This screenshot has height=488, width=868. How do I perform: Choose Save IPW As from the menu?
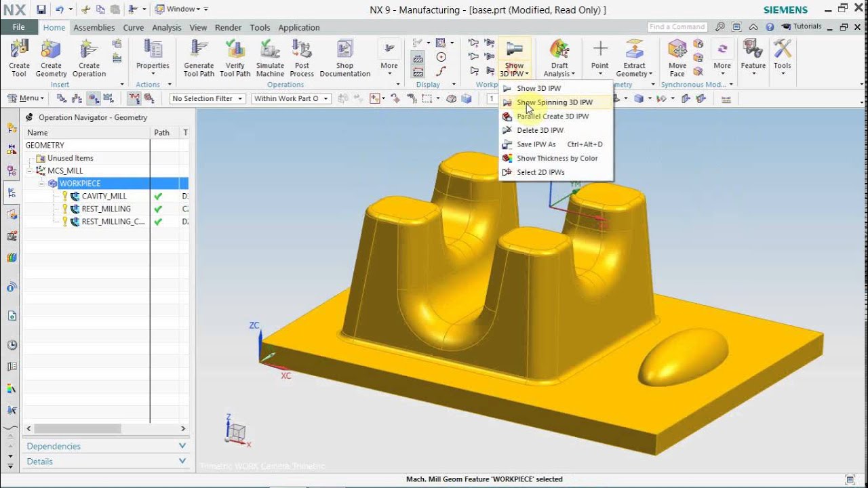pos(555,144)
